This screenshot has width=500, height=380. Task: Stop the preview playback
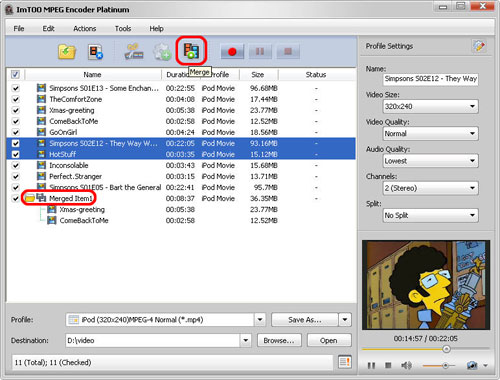click(388, 365)
